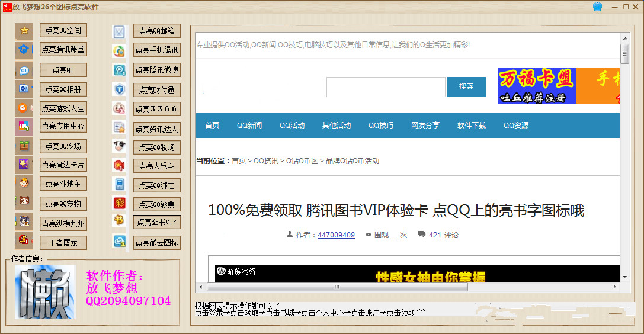Click the 点亮QT button

pos(63,70)
